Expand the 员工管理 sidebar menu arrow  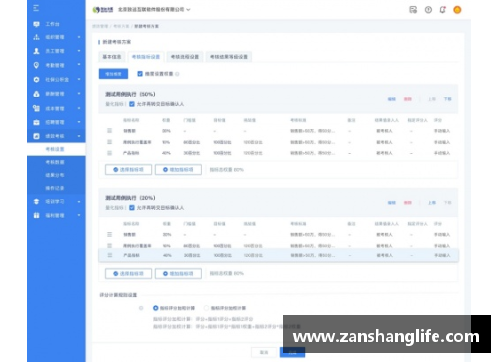click(x=79, y=51)
